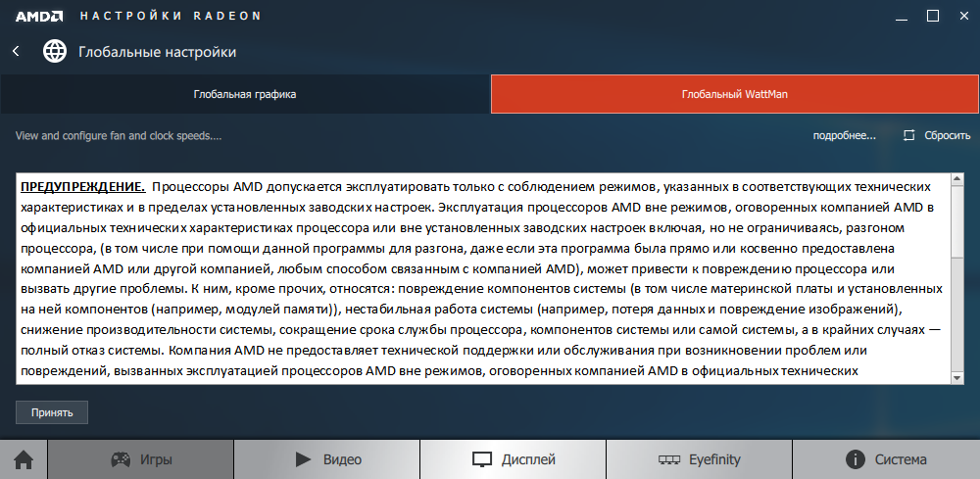Open the Eyefinity section
980x479 pixels.
[x=700, y=460]
